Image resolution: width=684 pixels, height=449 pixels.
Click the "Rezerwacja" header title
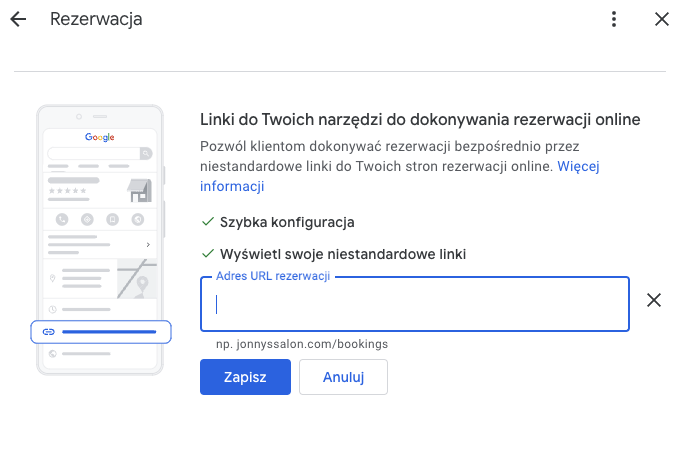96,19
